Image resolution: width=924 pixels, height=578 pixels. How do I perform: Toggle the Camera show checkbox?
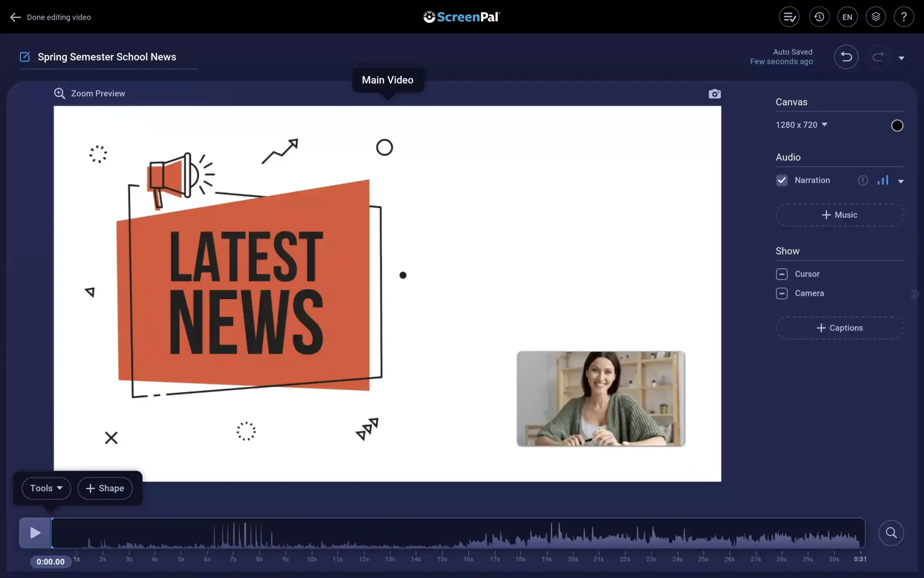click(782, 294)
